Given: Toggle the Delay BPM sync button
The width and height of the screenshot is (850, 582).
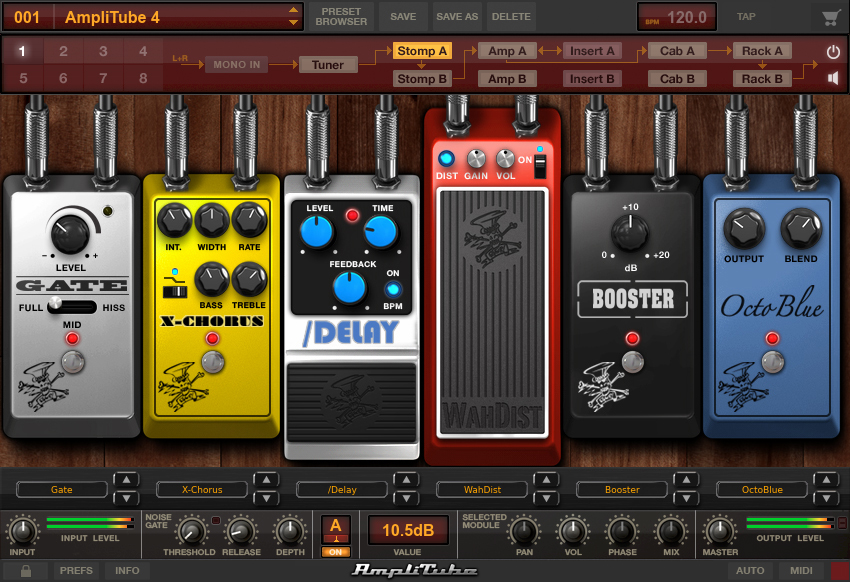Looking at the screenshot, I should [392, 290].
